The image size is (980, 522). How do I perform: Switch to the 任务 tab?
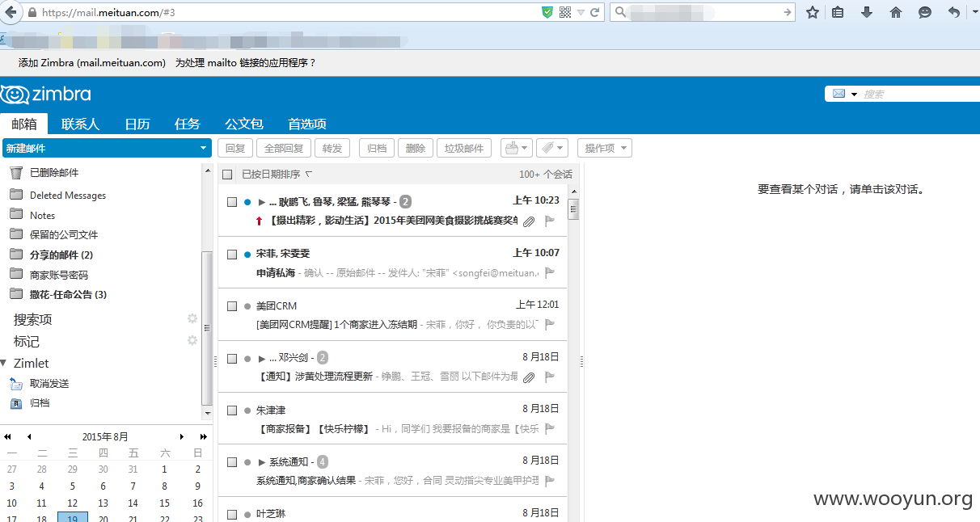tap(187, 124)
